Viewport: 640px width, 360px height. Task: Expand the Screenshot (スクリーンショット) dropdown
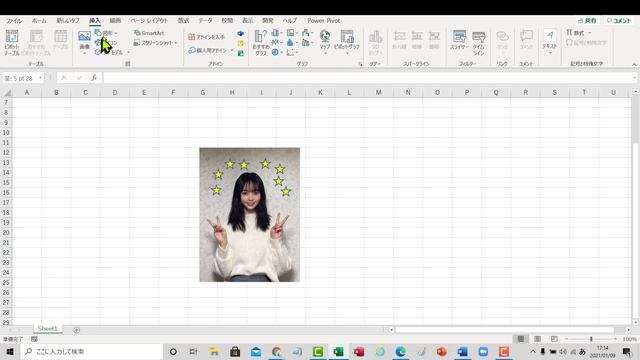click(176, 43)
